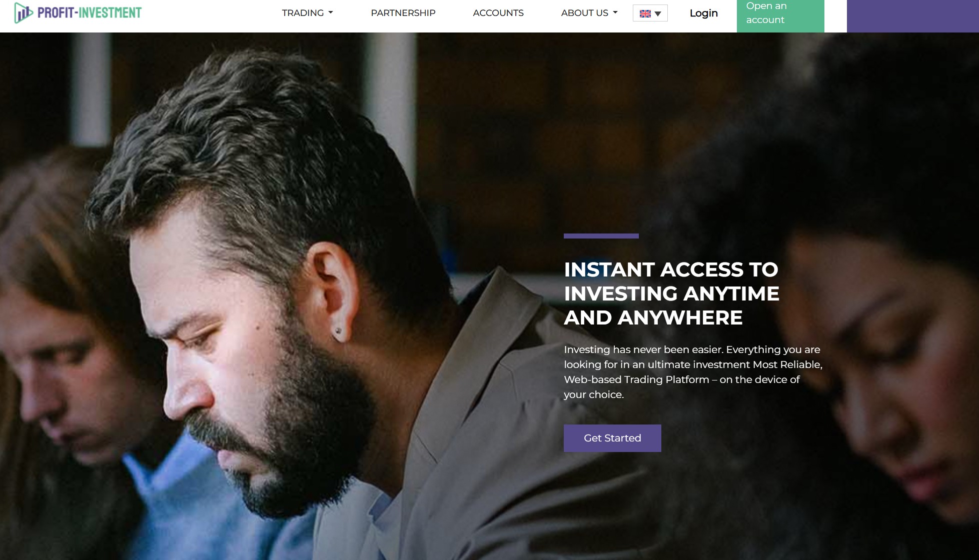This screenshot has width=979, height=560.
Task: Go to the PARTNERSHIP page
Action: point(403,13)
